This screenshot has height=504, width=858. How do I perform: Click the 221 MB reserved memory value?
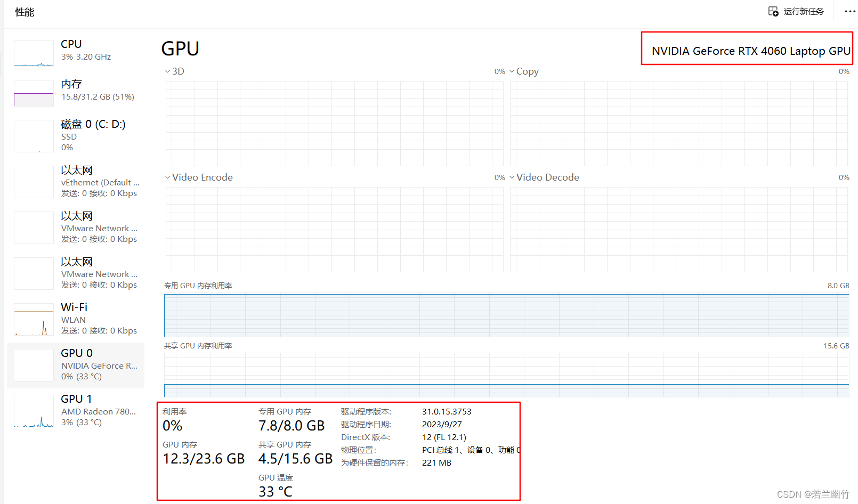click(x=436, y=463)
